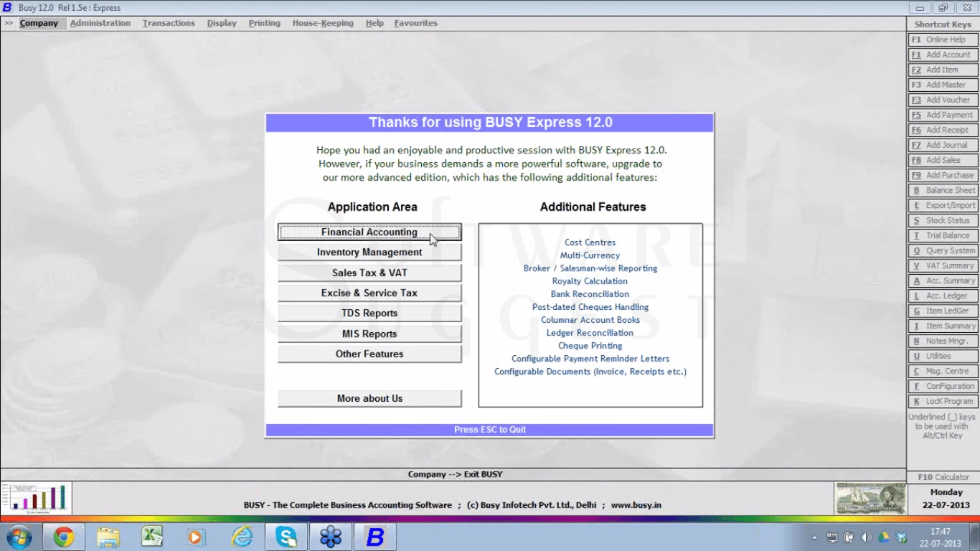Show hidden tray icons arrow
Viewport: 980px width, 551px height.
point(815,537)
